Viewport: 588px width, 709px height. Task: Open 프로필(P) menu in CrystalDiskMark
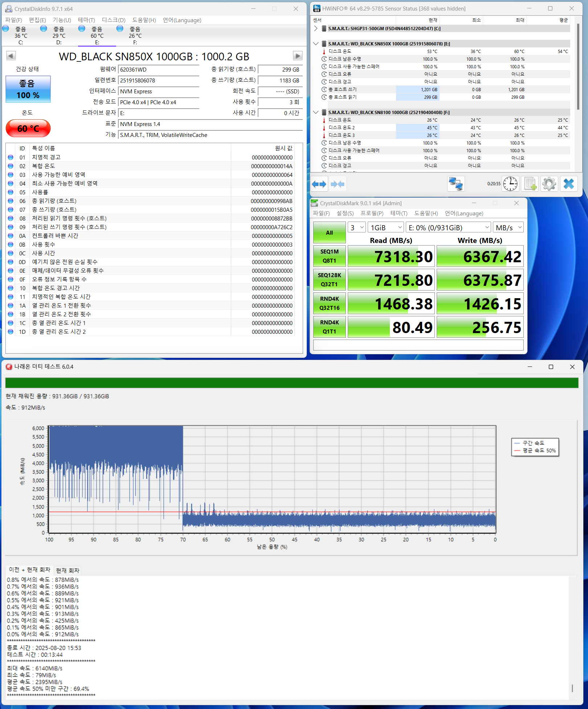372,213
